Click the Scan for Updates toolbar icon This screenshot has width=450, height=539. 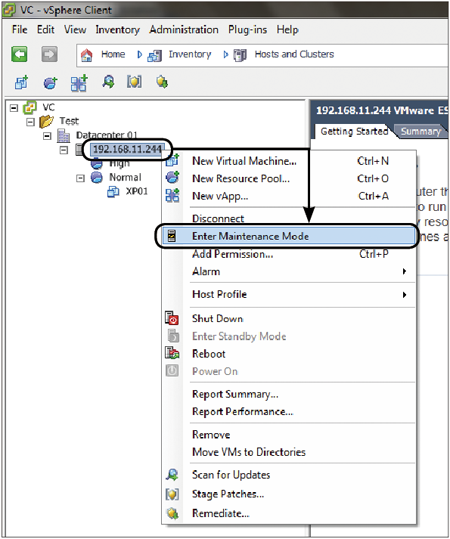pos(108,82)
